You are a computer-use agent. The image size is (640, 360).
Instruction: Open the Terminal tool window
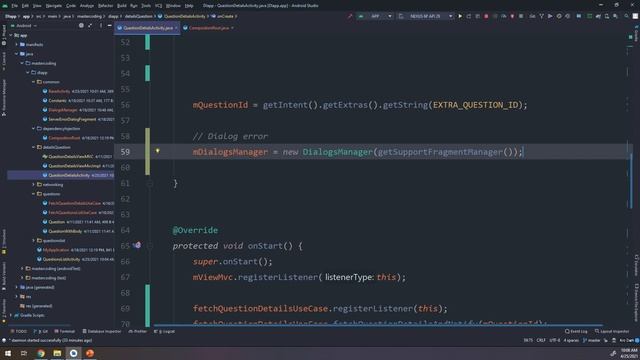[65, 331]
